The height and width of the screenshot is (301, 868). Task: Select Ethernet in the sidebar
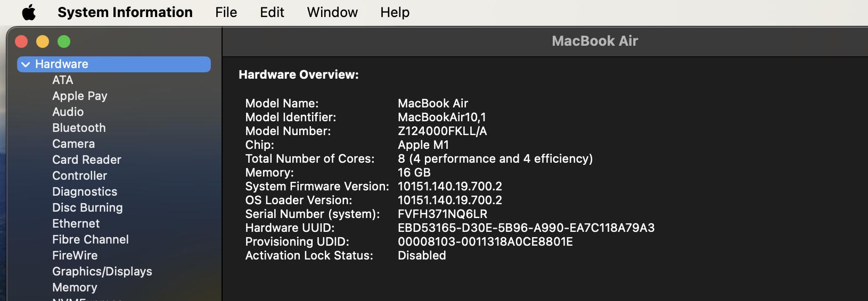coord(76,224)
